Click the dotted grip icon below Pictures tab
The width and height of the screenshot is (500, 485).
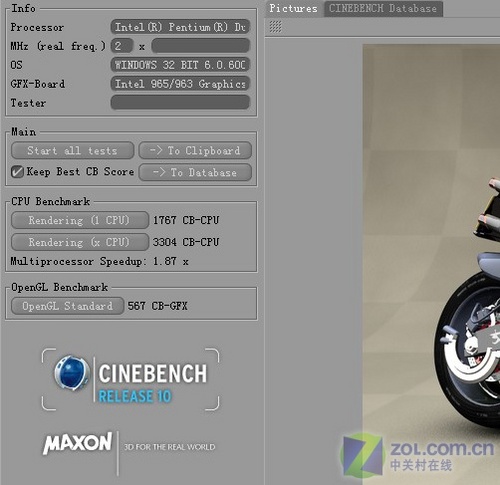click(x=275, y=27)
